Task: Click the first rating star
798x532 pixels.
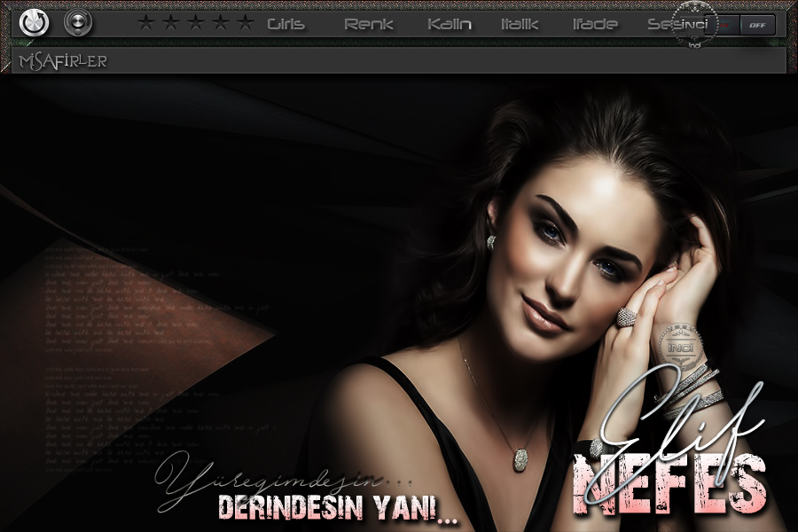Action: [146, 23]
